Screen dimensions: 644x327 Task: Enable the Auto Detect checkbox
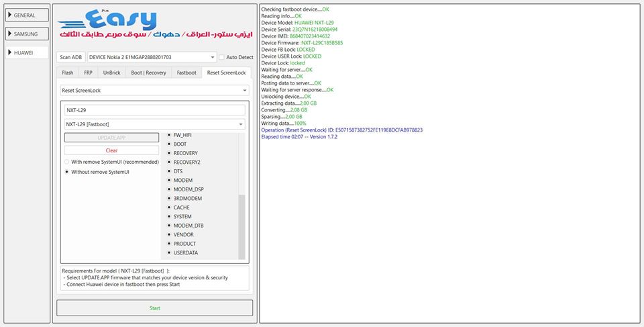point(222,57)
